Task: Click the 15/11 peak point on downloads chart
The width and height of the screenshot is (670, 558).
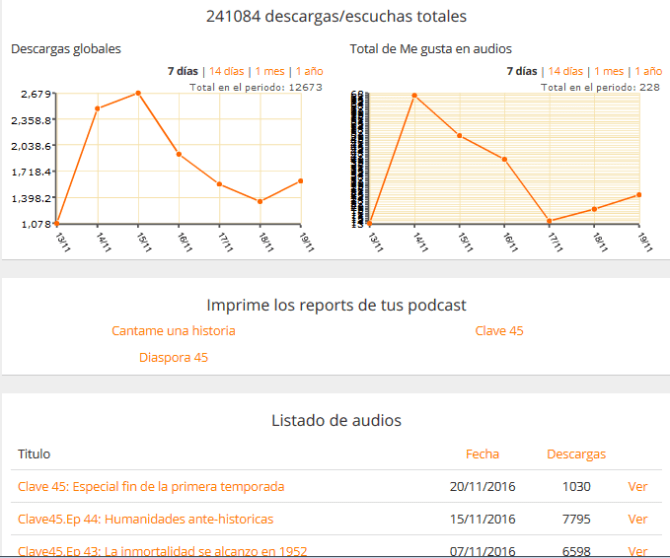Action: click(138, 93)
